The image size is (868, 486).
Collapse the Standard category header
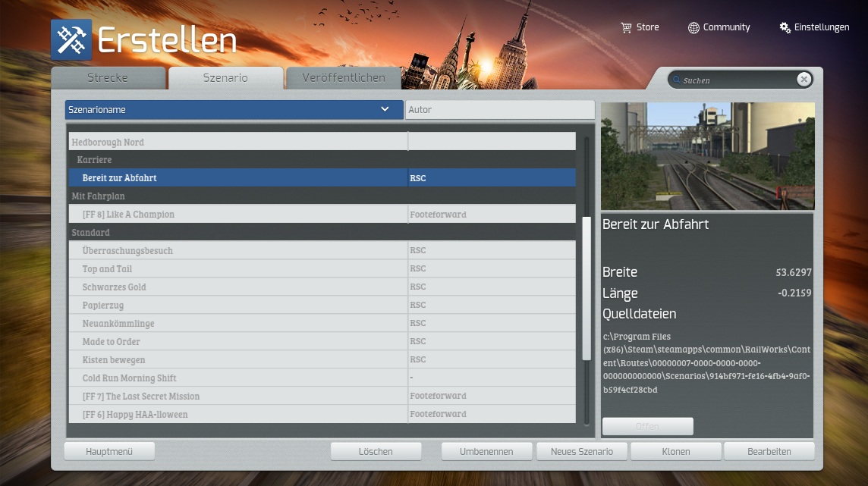pos(90,232)
